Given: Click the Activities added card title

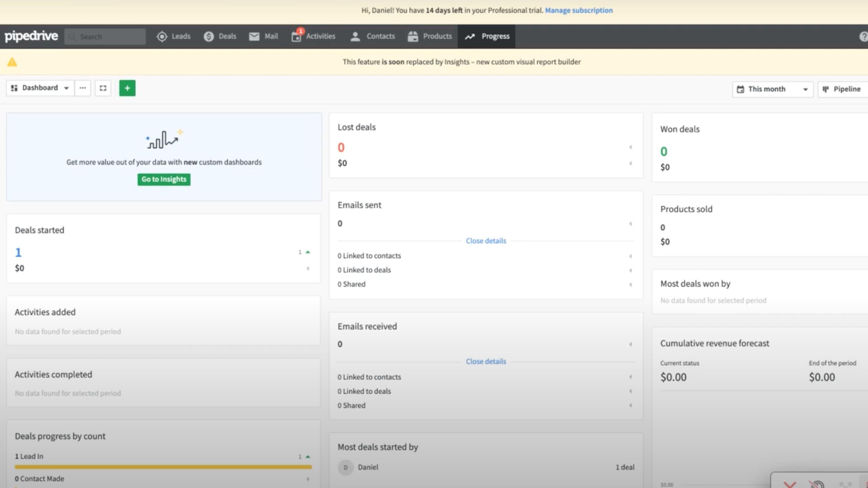Looking at the screenshot, I should pos(45,312).
